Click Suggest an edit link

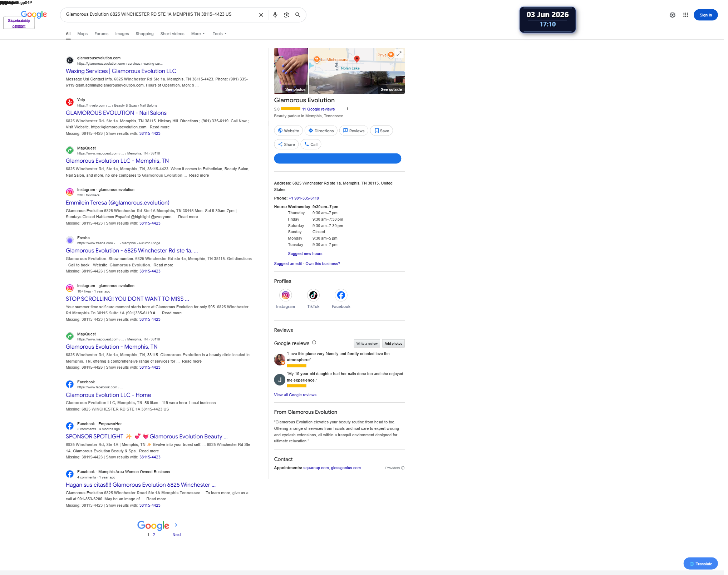(288, 264)
